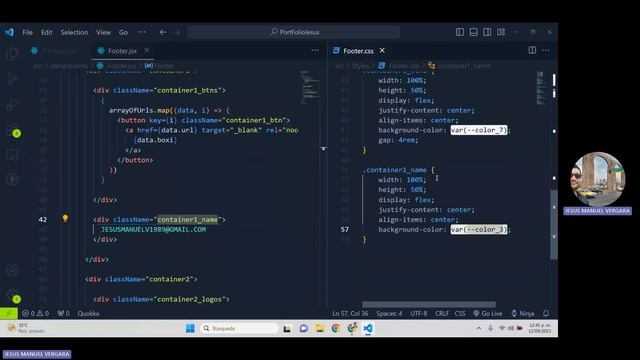
Task: Open the Edit menu
Action: 47,32
